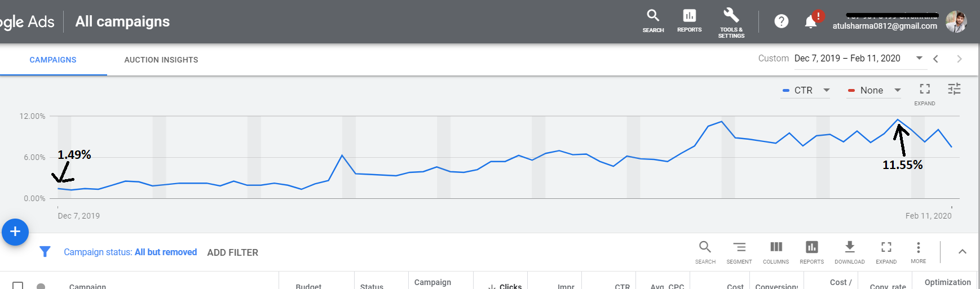
Task: Open the custom date range dropdown
Action: 919,58
